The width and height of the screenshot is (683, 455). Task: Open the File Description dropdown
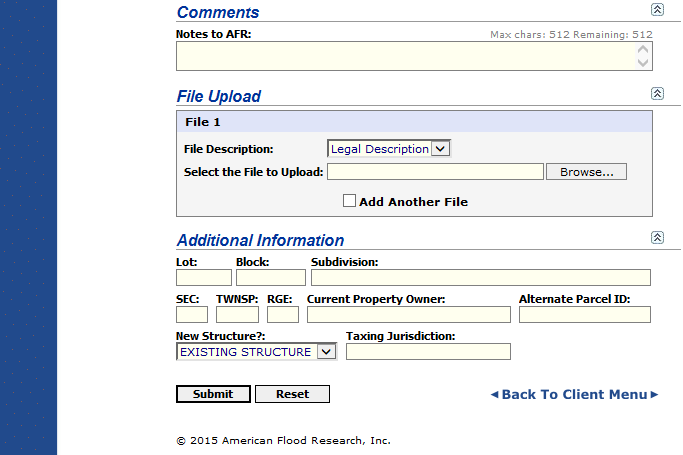[x=390, y=149]
